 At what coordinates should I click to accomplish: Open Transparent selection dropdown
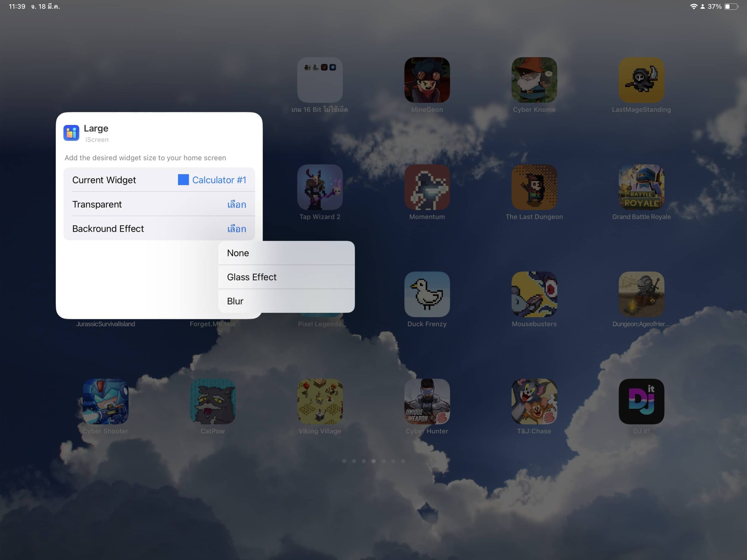point(236,204)
